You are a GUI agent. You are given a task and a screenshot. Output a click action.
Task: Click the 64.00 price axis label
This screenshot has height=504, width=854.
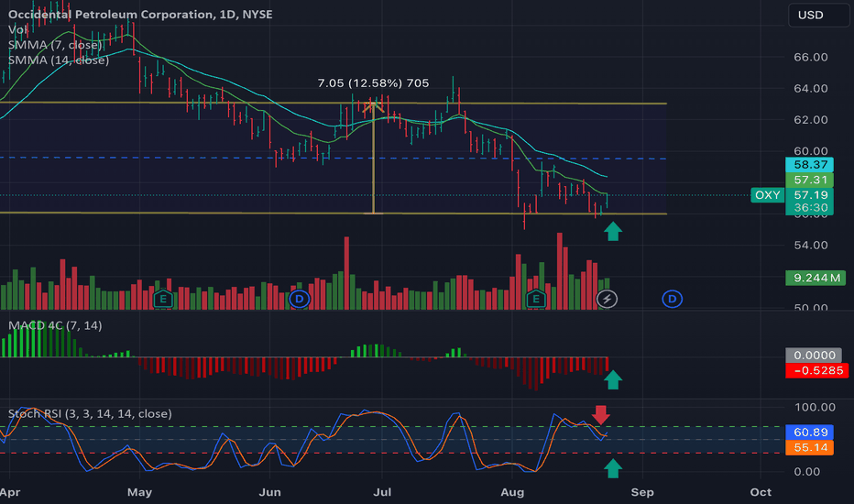[810, 88]
